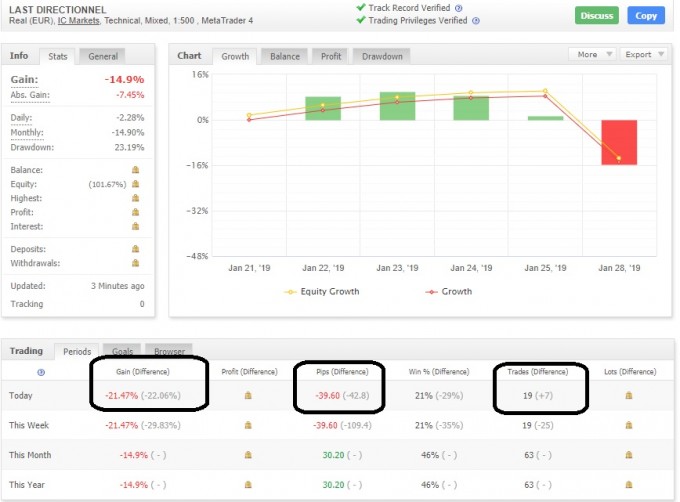Click This Month row Profit lock icon

(x=248, y=455)
